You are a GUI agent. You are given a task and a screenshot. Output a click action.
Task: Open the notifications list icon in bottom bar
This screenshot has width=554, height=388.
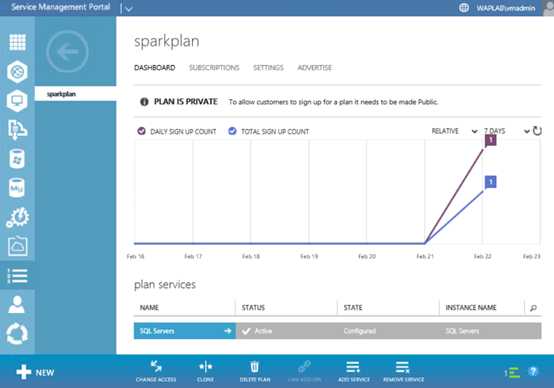pos(512,372)
